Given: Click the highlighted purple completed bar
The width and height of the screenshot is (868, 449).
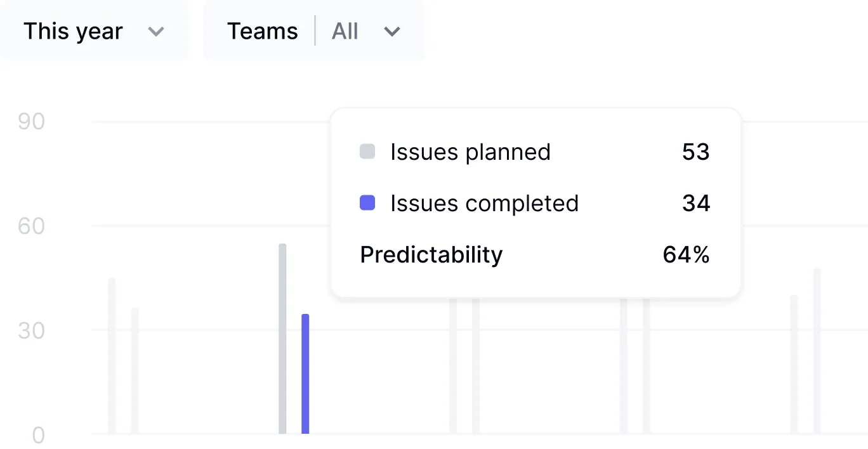Looking at the screenshot, I should coord(305,374).
